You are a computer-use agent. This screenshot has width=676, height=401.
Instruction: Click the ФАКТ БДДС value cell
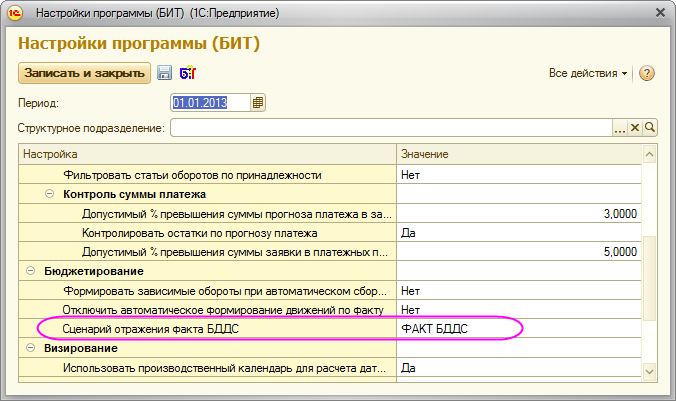tap(519, 329)
